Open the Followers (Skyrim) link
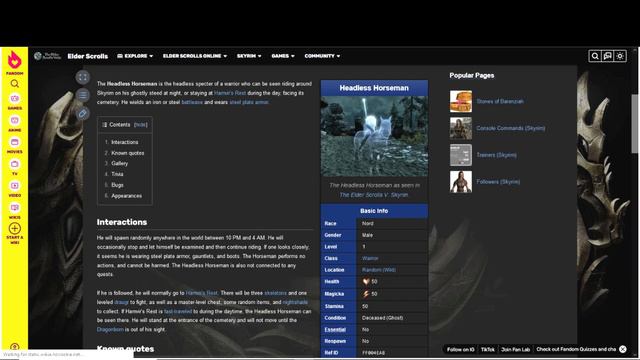 click(x=498, y=182)
